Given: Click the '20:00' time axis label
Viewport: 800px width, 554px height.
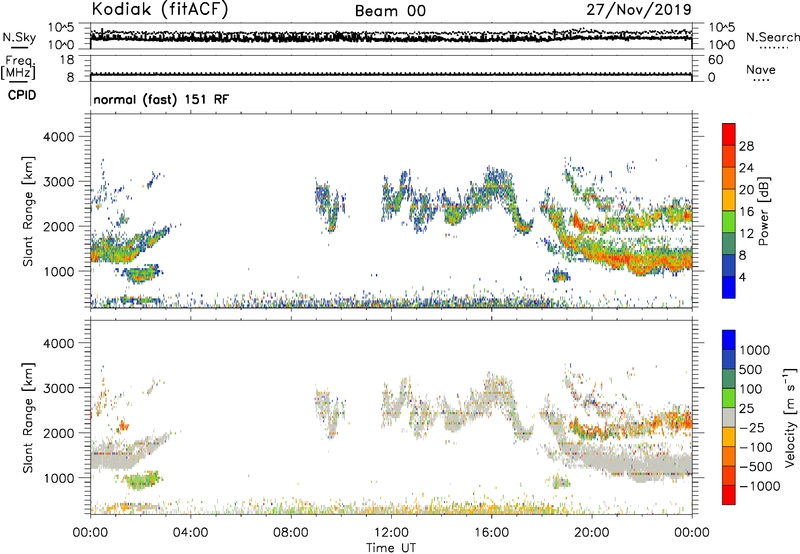Looking at the screenshot, I should tap(591, 533).
